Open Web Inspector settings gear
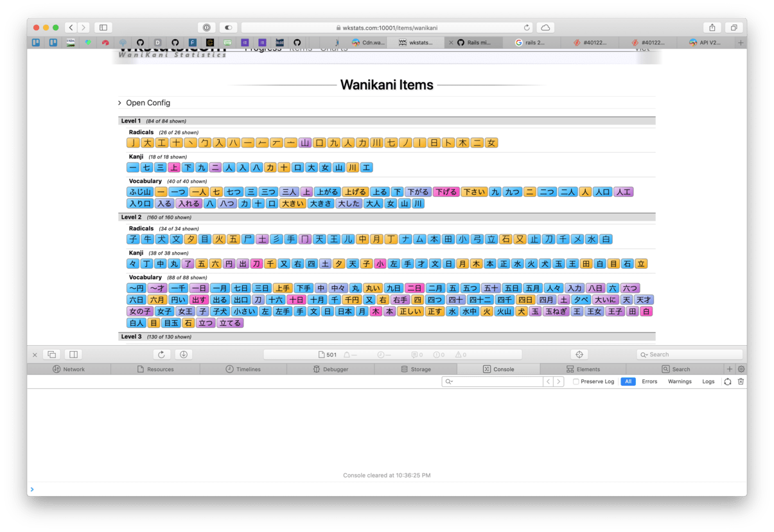 (x=741, y=369)
